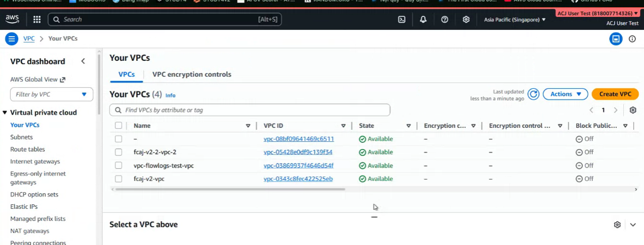Viewport: 644px width, 245px height.
Task: Open Internet gateways in the sidebar
Action: tap(35, 161)
